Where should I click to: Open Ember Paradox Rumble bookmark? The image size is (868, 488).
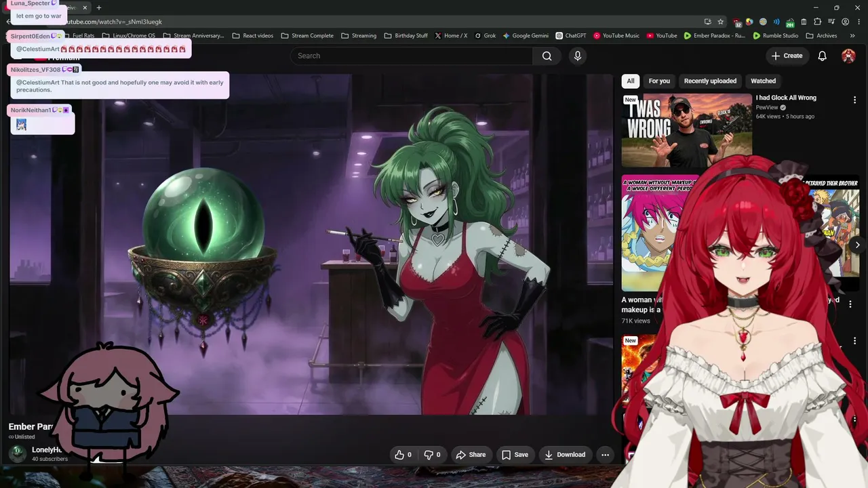pyautogui.click(x=714, y=36)
